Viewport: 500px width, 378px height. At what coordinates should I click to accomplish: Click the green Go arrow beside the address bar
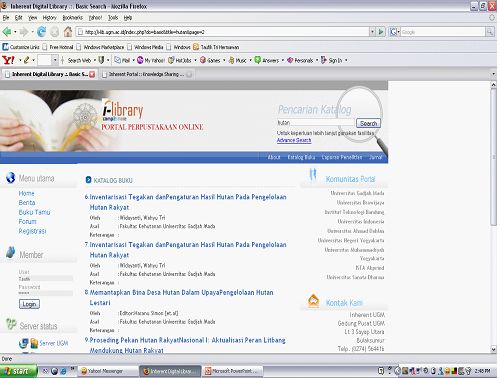pyautogui.click(x=381, y=32)
